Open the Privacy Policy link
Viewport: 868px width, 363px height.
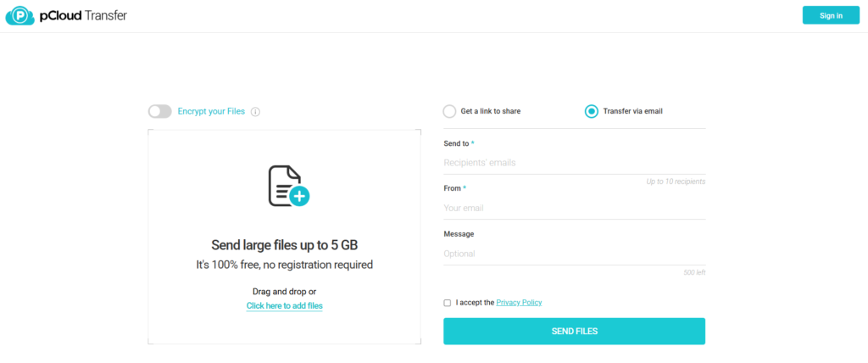point(519,302)
